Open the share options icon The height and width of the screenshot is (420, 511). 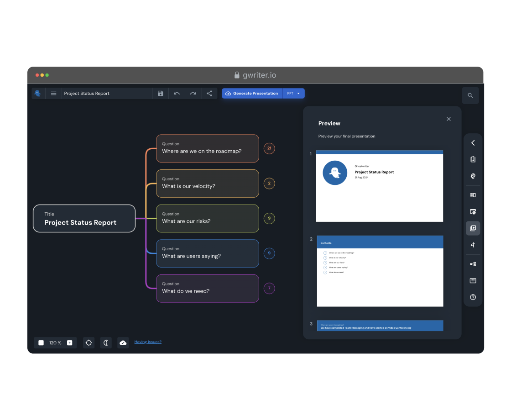[209, 94]
